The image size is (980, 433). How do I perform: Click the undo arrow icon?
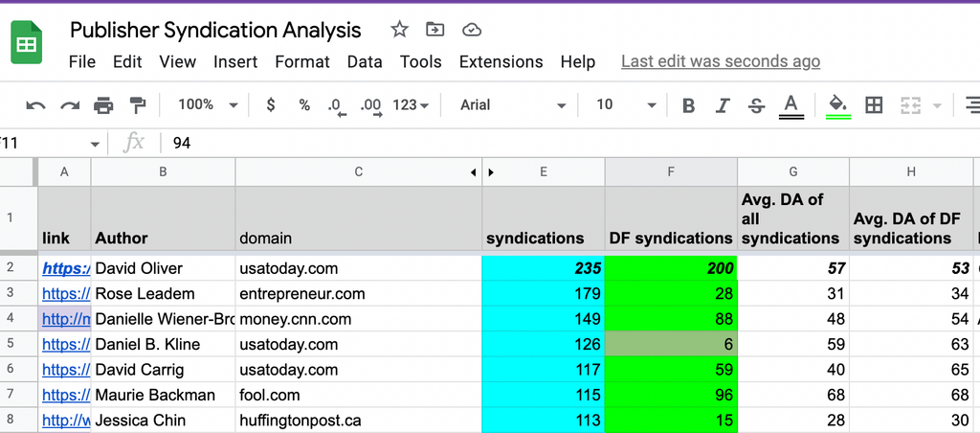pos(35,105)
